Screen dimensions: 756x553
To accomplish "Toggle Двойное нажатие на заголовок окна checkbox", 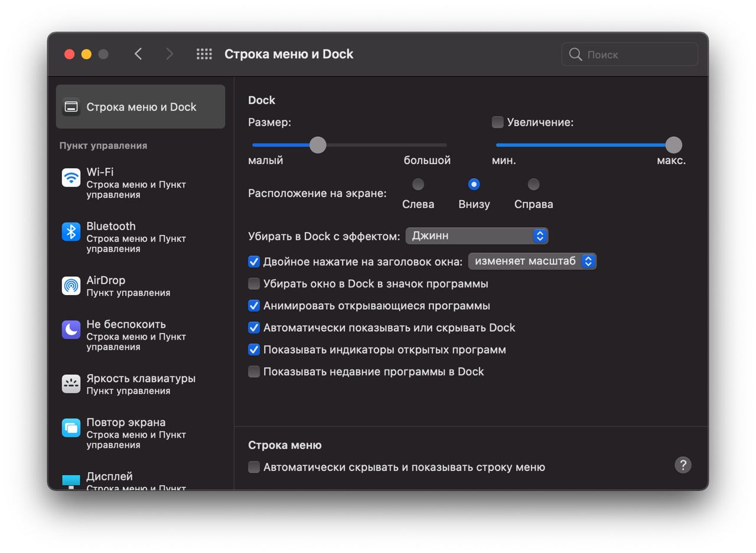I will 254,261.
